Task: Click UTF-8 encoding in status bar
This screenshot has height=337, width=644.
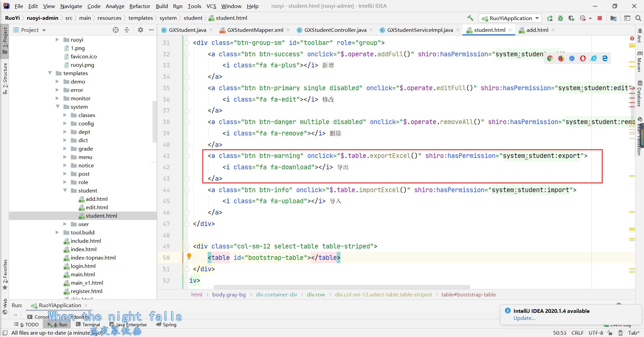Action: point(596,333)
